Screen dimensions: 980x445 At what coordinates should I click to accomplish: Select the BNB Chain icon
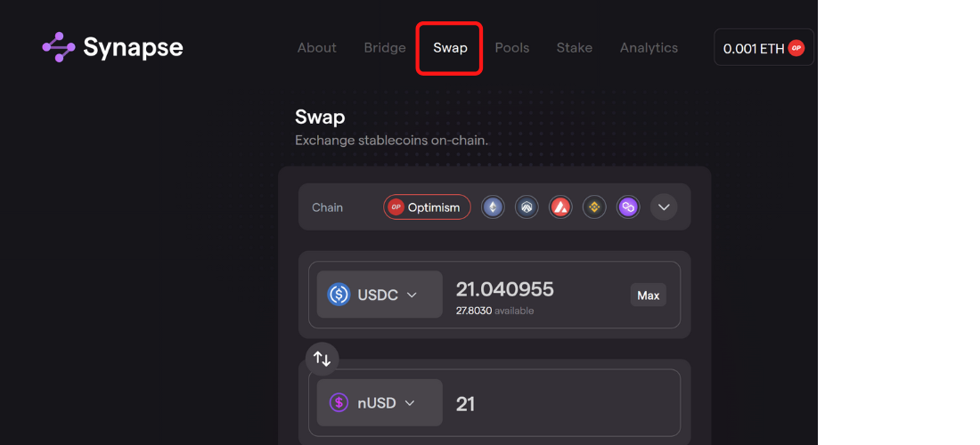click(x=594, y=207)
